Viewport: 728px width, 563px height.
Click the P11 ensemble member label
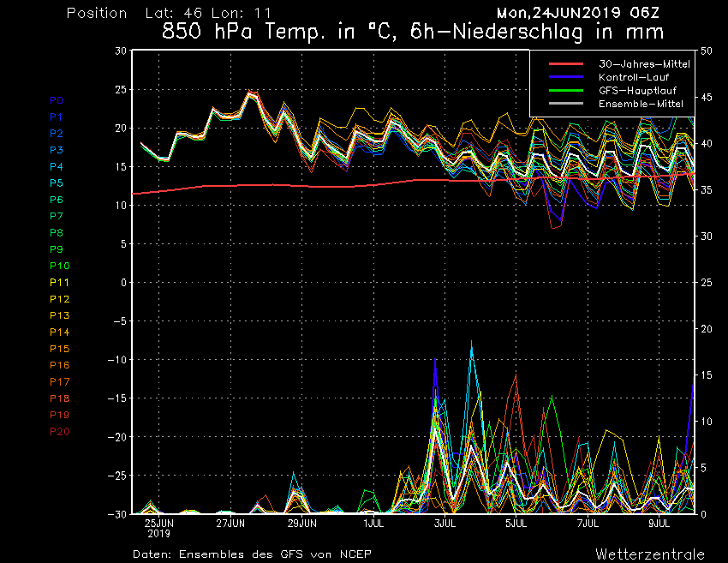(59, 283)
